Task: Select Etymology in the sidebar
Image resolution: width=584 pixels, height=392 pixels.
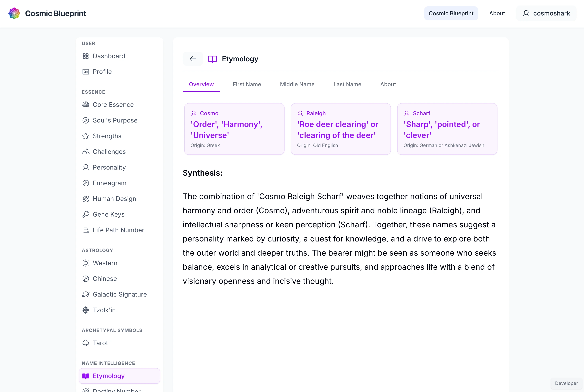Action: click(x=119, y=376)
